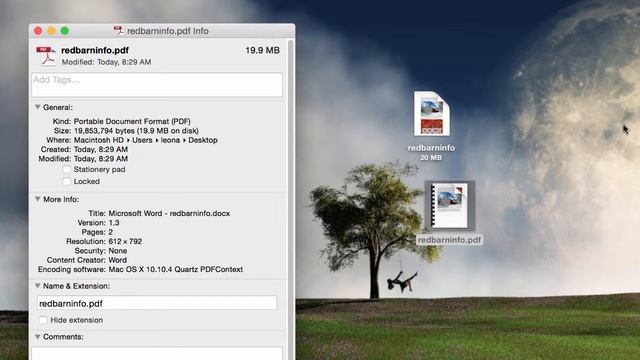Image resolution: width=640 pixels, height=360 pixels.
Task: Click the redbarninfo.pdf Info window title text
Action: (168, 31)
